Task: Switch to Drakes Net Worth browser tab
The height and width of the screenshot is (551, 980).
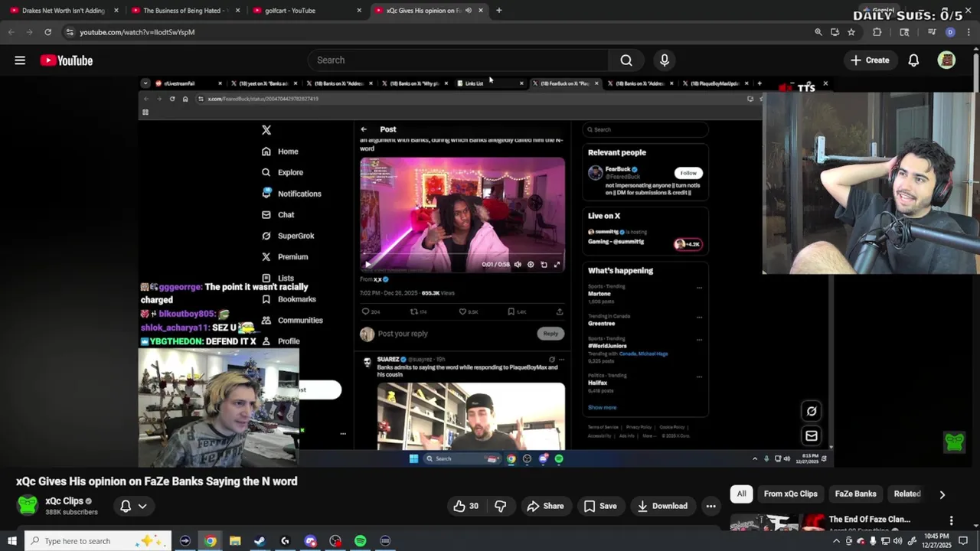Action: 64,11
